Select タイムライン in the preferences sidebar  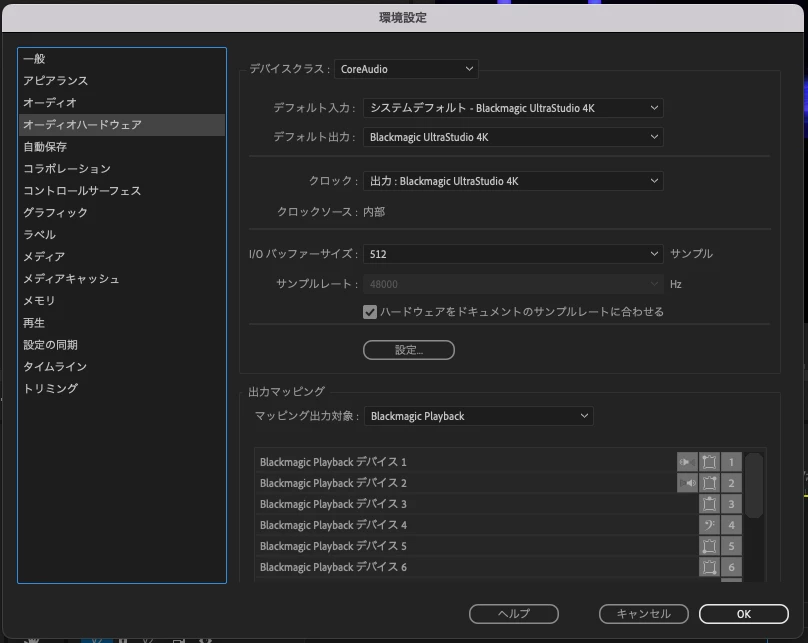click(122, 367)
